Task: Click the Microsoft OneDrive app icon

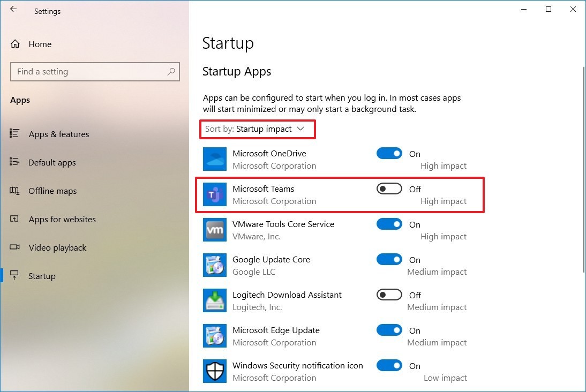Action: pyautogui.click(x=214, y=159)
